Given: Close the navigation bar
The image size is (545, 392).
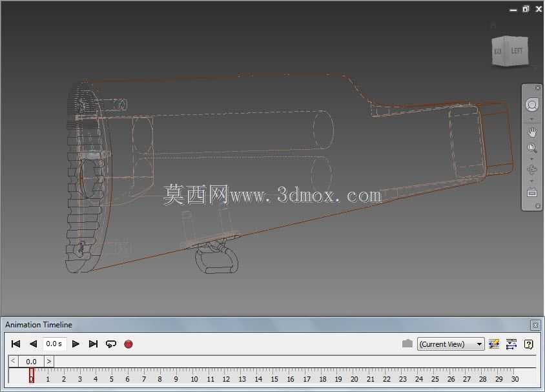Looking at the screenshot, I should (537, 88).
